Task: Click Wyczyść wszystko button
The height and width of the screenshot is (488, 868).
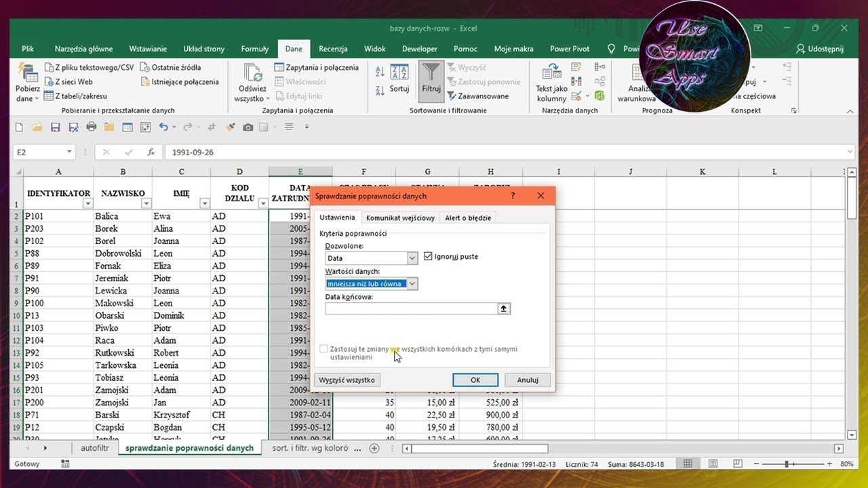Action: click(x=347, y=380)
